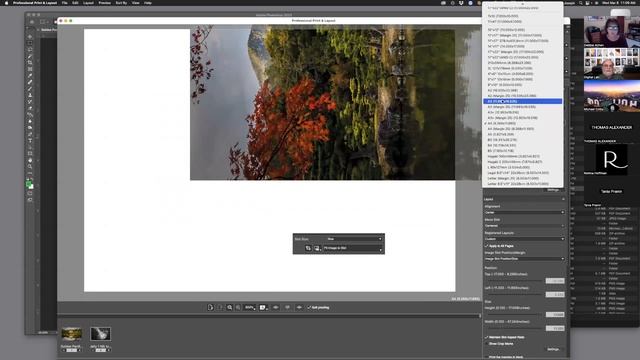Toggle the Soft proofing checkbox
Screen dimensions: 640x360
coord(309,307)
